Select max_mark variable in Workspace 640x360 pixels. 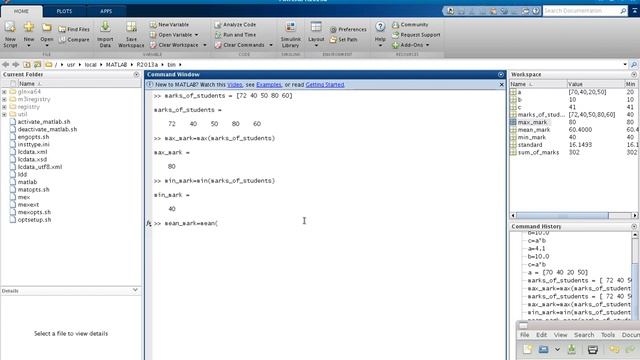pos(533,122)
